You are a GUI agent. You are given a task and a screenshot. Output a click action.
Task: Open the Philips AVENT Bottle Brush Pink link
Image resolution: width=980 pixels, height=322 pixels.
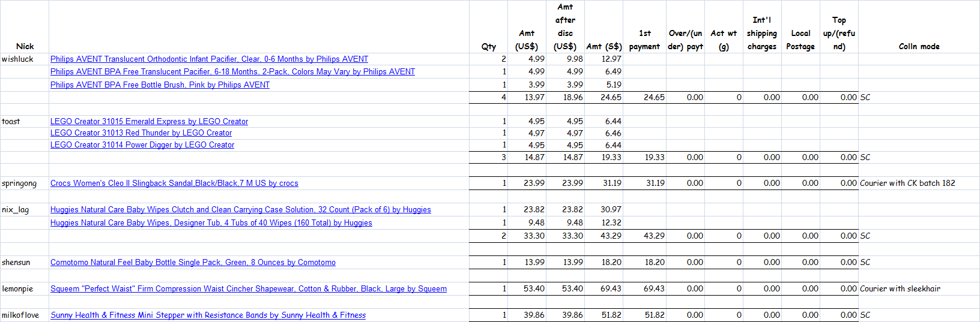click(160, 85)
